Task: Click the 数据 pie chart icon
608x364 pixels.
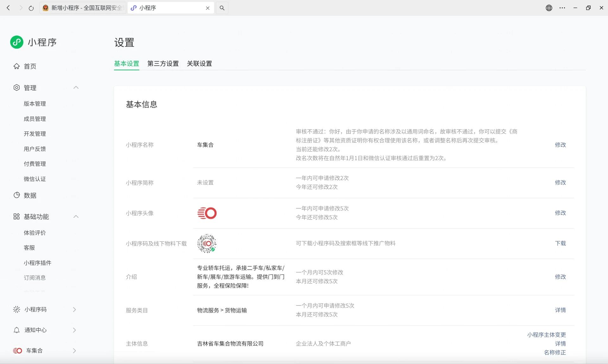Action: tap(16, 195)
